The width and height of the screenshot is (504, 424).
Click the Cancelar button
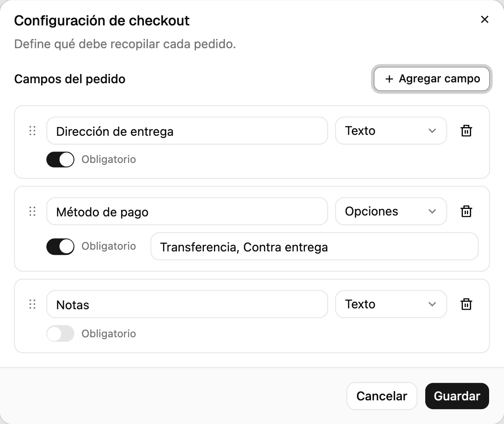(x=381, y=396)
